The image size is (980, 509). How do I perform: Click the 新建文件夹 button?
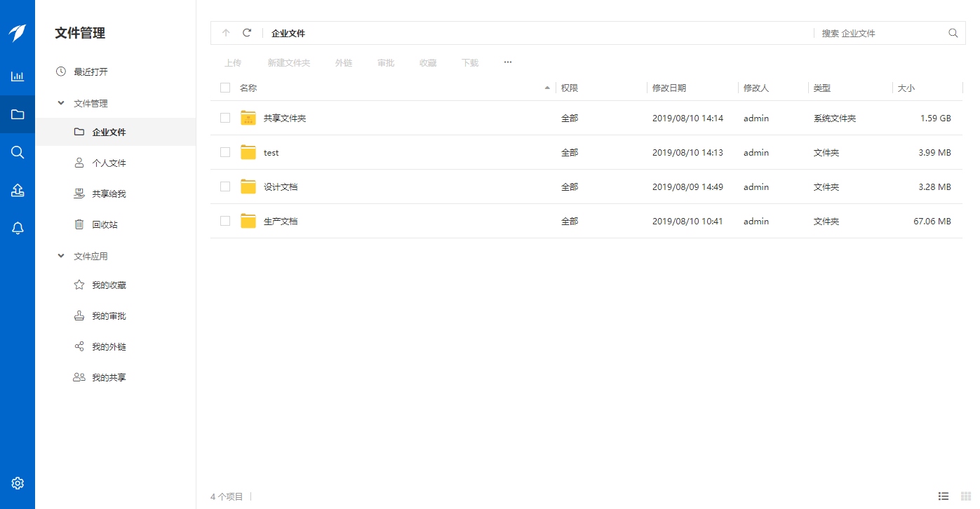pyautogui.click(x=288, y=63)
